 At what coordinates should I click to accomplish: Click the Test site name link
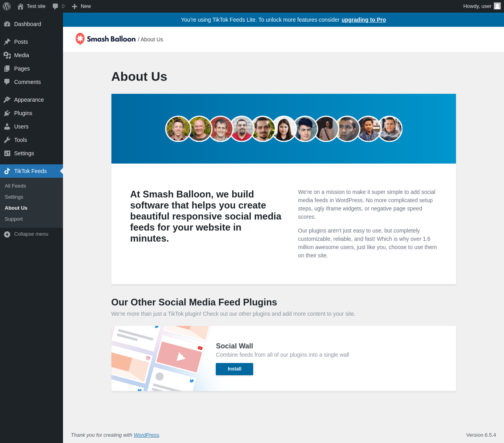point(36,6)
